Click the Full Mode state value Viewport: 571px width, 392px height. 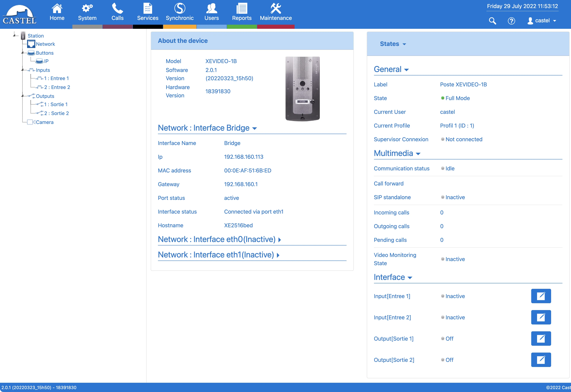(x=455, y=98)
